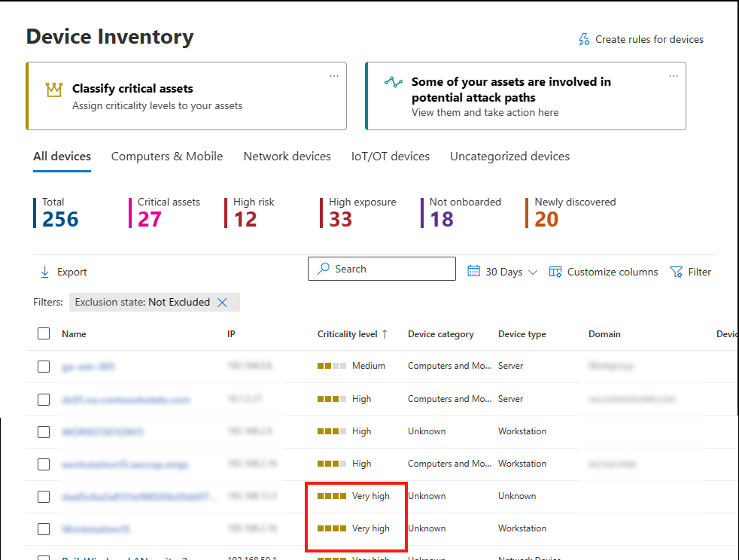The width and height of the screenshot is (739, 560).
Task: Check the select-all checkbox in the table header
Action: (43, 333)
